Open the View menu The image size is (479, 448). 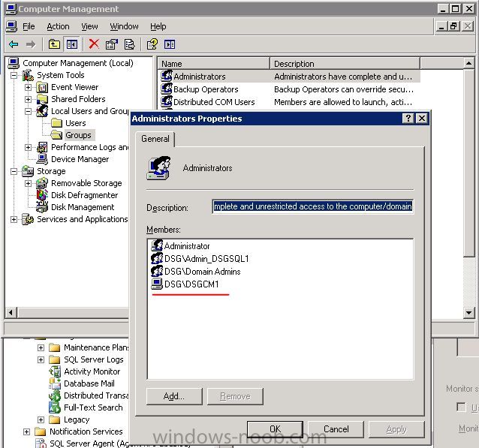tap(89, 26)
